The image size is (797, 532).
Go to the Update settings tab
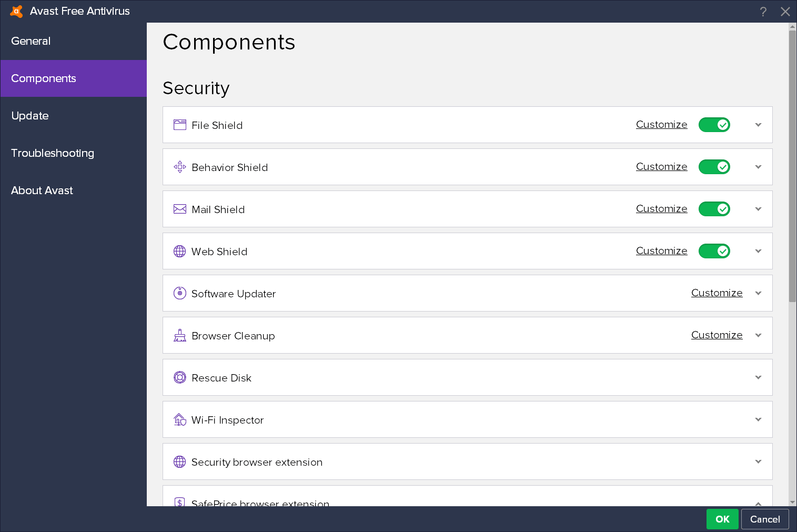[74, 116]
